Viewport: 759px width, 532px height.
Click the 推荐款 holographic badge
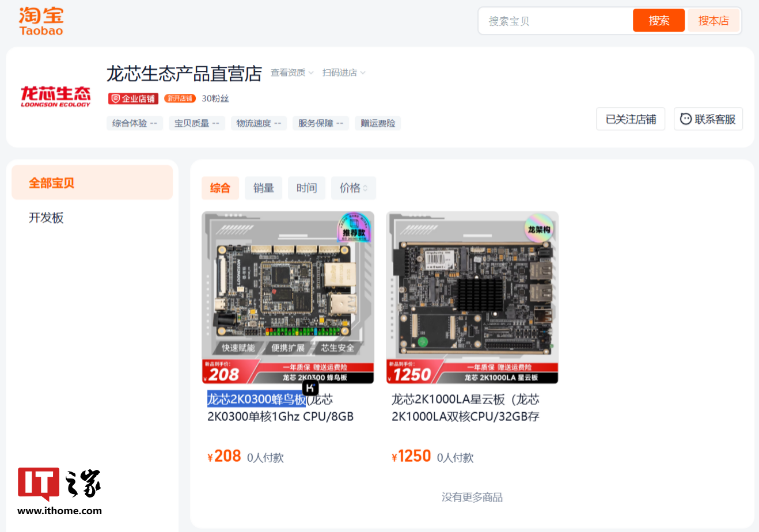coord(354,227)
